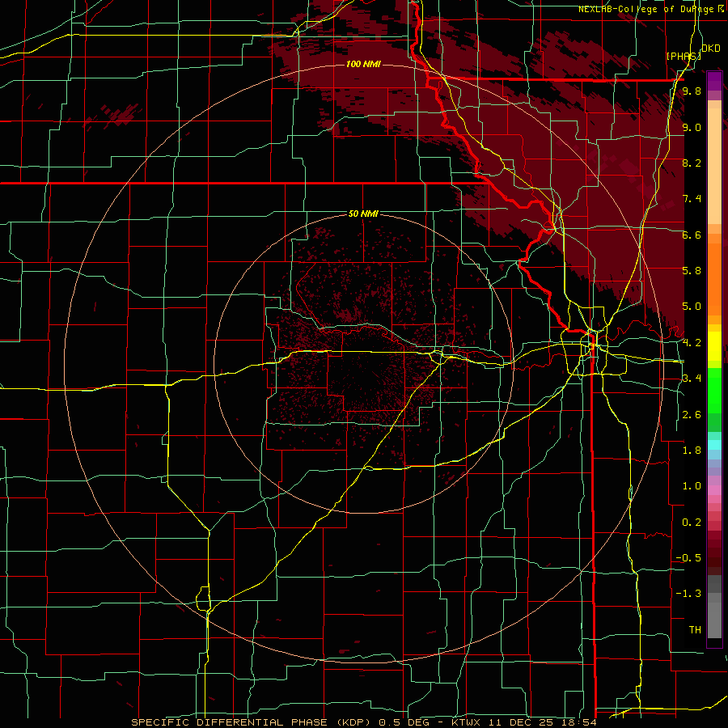Click the 9.8 value on the scale
Image resolution: width=728 pixels, height=728 pixels.
[x=692, y=91]
